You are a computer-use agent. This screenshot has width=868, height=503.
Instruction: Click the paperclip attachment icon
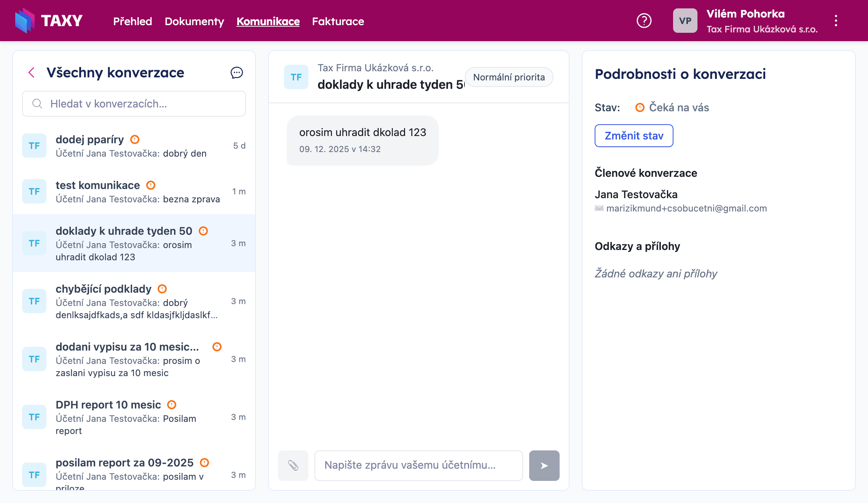click(293, 465)
